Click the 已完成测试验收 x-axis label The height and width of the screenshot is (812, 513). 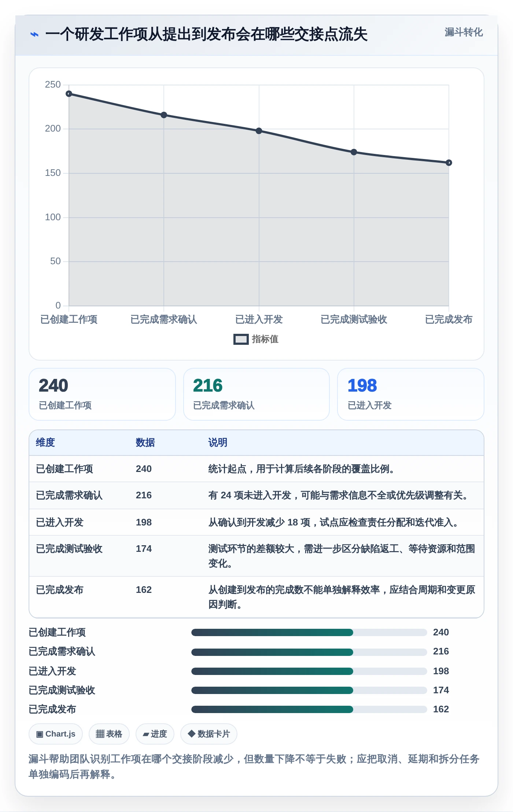[354, 320]
